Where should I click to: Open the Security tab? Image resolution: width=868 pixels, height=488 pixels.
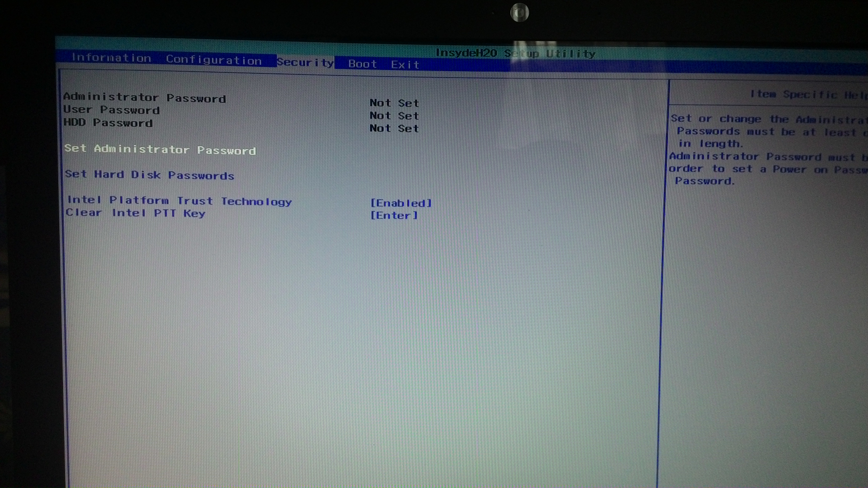305,63
